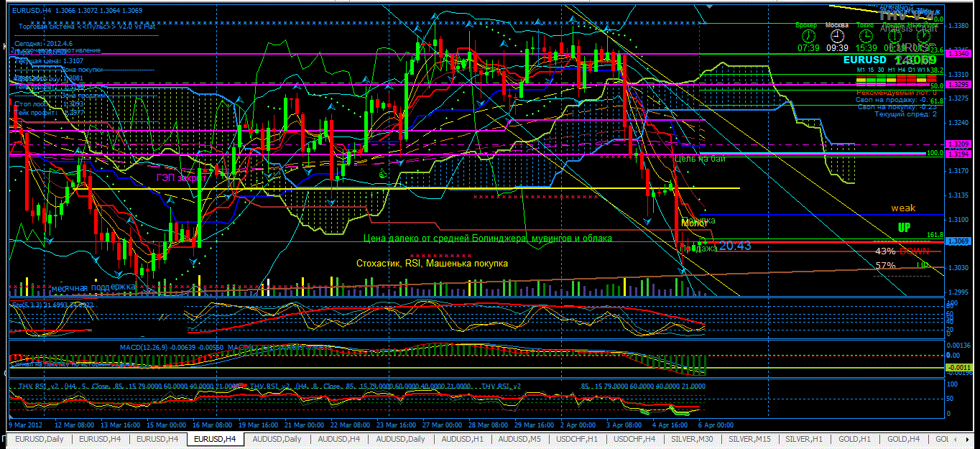Click the white Москва clock icon

837,36
